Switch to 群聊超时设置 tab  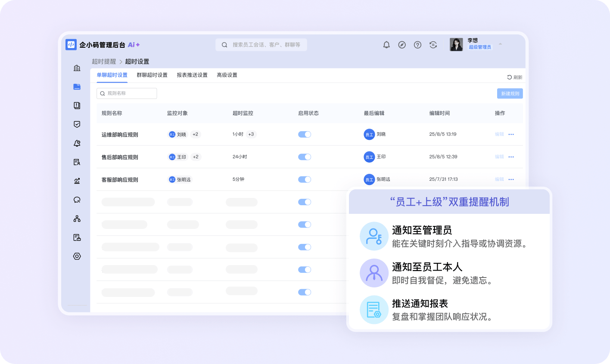tap(152, 75)
